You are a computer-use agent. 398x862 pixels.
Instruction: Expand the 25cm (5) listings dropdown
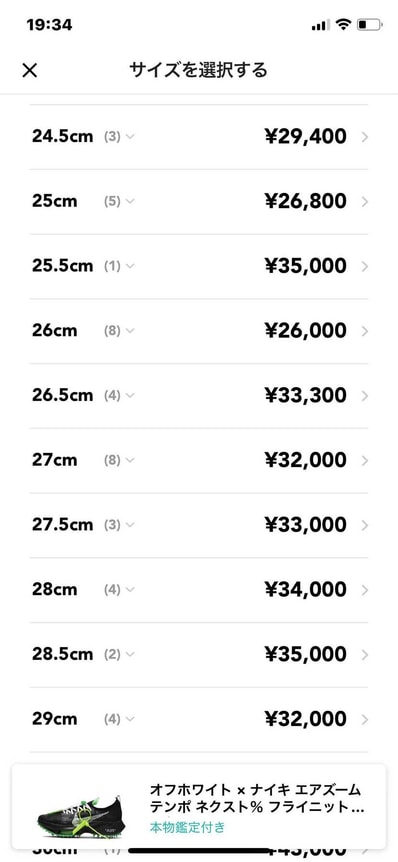pyautogui.click(x=130, y=202)
